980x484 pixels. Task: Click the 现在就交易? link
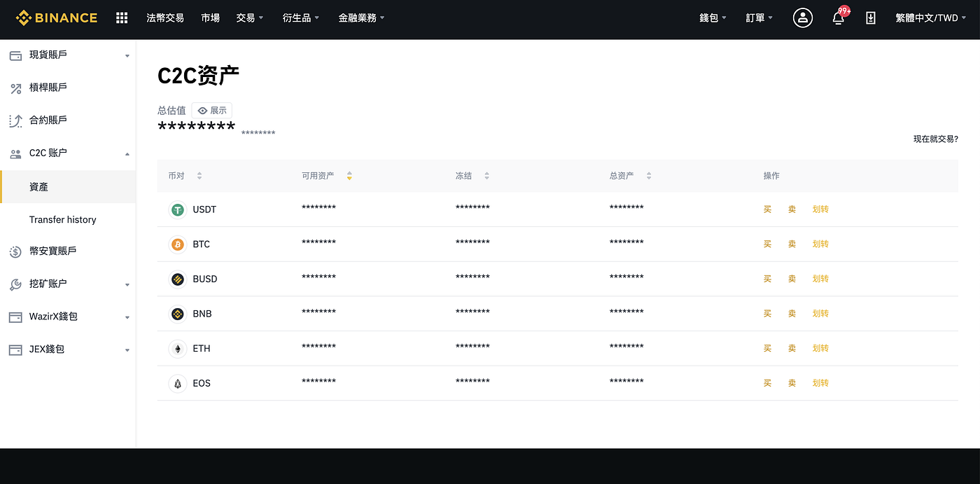(x=936, y=139)
